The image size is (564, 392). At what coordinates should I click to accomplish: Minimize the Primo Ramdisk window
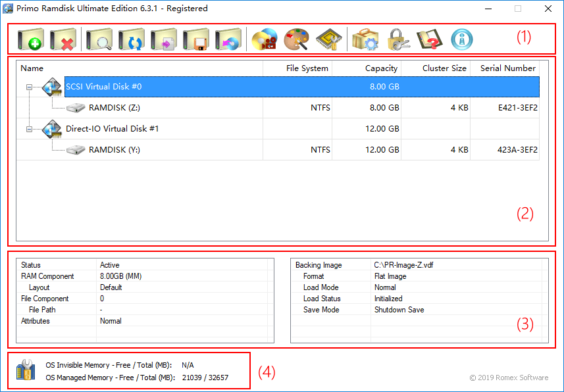pyautogui.click(x=488, y=9)
